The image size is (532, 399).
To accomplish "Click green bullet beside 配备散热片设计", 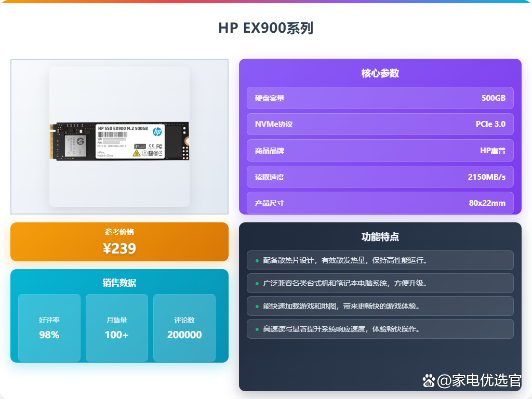I will coord(257,261).
